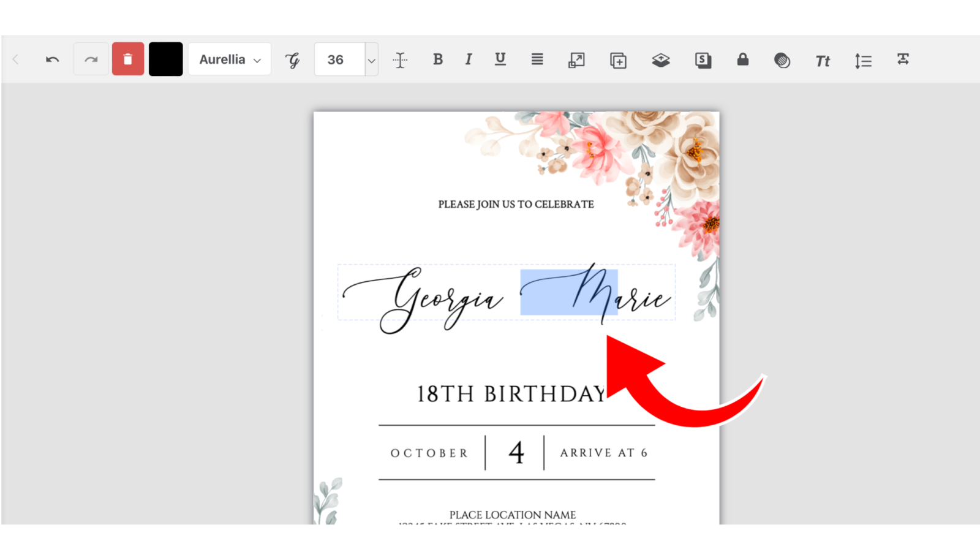Redo the last action

tap(91, 59)
